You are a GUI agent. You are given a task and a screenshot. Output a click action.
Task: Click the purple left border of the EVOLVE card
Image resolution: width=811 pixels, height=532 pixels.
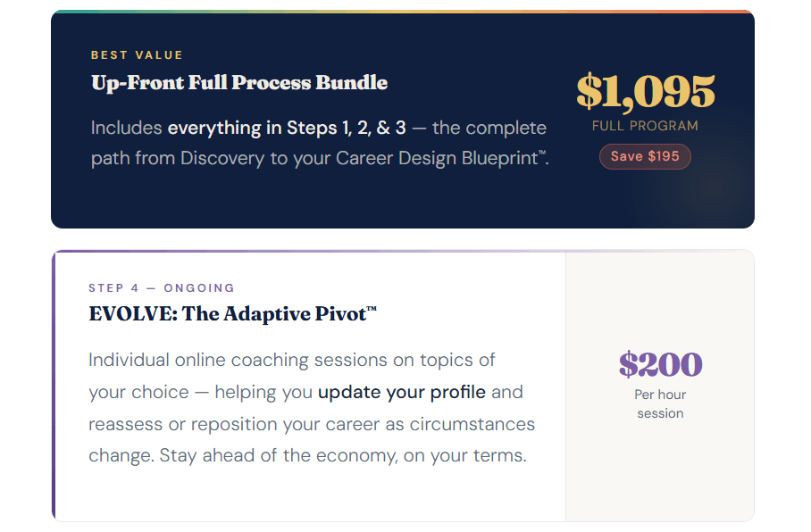tap(54, 386)
